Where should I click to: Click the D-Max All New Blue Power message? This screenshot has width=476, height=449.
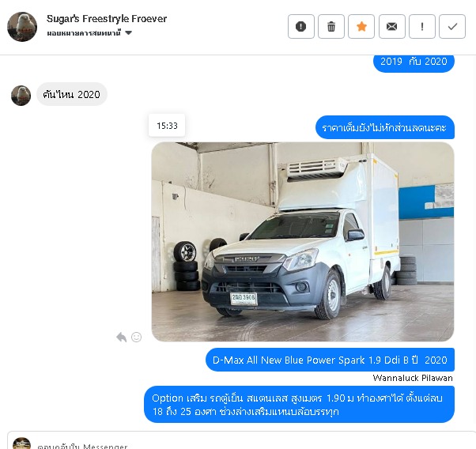pos(330,360)
